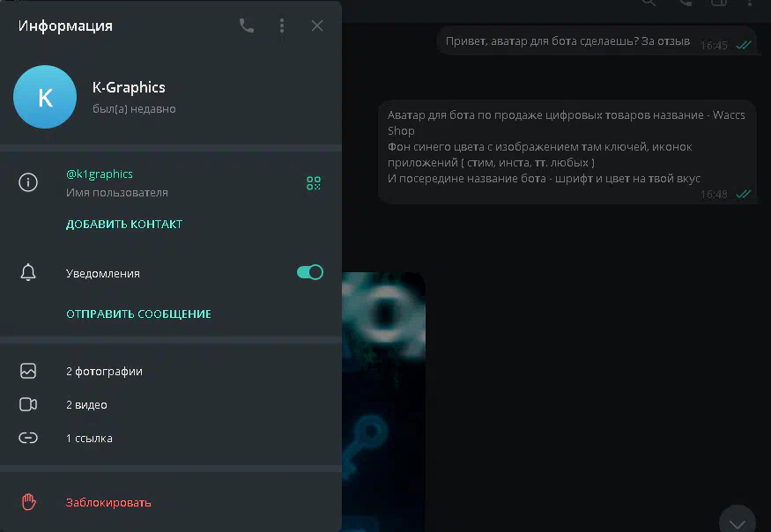Click the red hand block icon
The width and height of the screenshot is (771, 532).
[x=28, y=502]
